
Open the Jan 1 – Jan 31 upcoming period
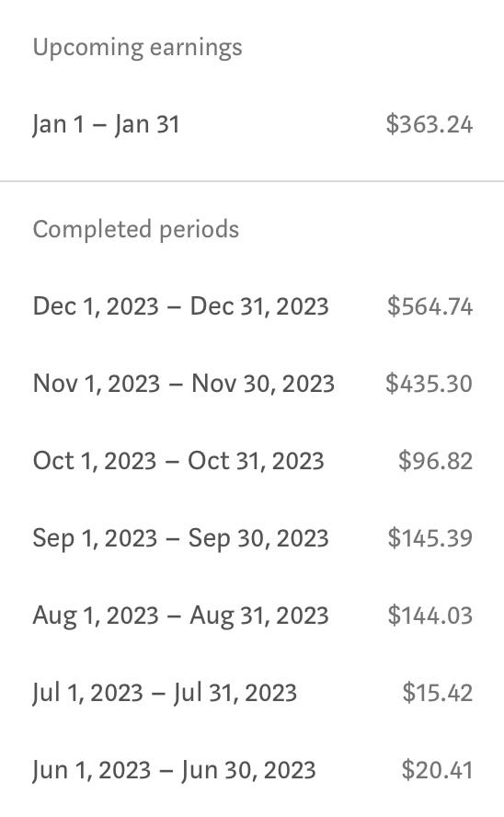click(252, 124)
